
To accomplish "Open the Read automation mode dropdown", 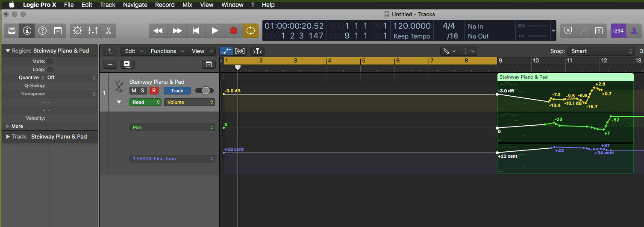I will [146, 102].
